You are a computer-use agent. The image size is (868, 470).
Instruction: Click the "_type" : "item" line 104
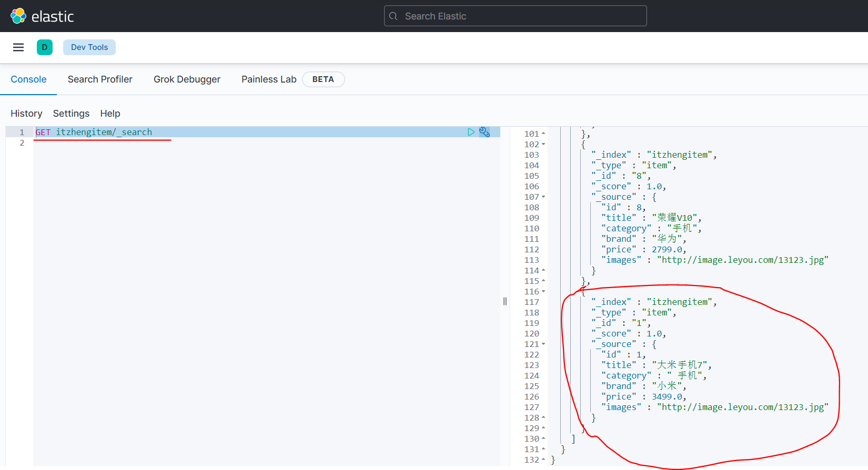pyautogui.click(x=633, y=165)
